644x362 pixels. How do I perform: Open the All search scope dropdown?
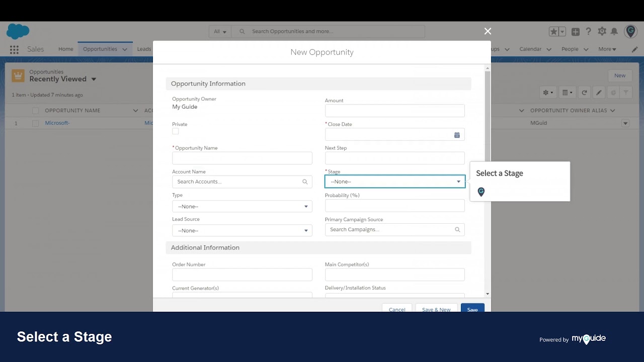220,32
